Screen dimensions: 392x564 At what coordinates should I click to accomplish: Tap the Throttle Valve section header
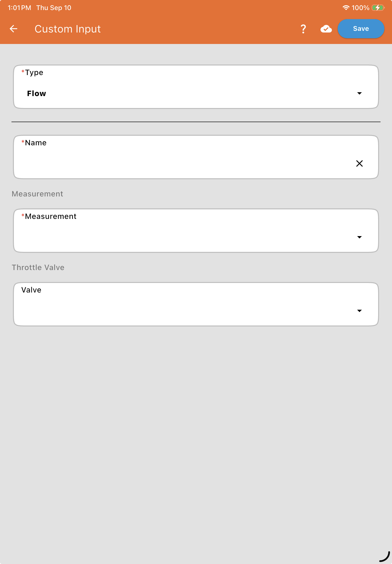point(38,267)
